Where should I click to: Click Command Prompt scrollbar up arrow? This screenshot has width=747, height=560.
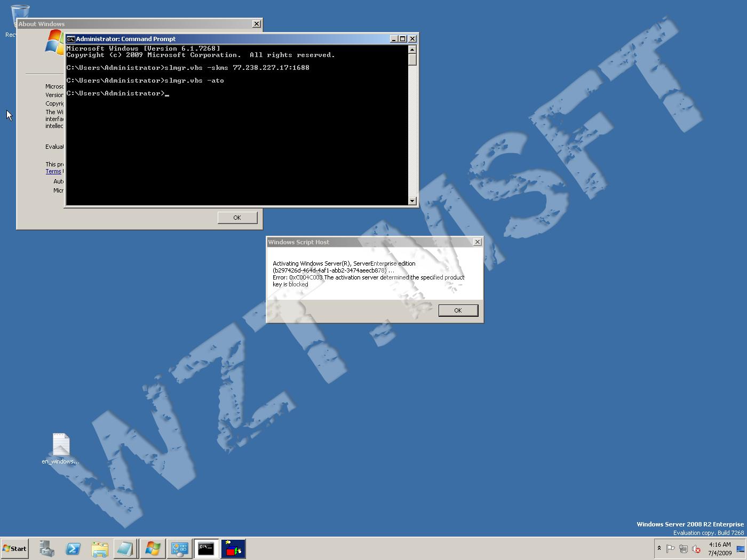click(412, 49)
